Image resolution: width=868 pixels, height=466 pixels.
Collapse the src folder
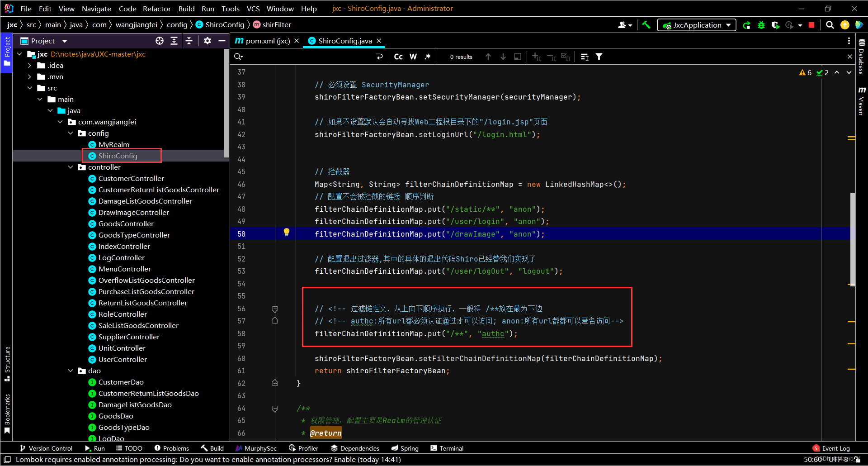point(29,88)
